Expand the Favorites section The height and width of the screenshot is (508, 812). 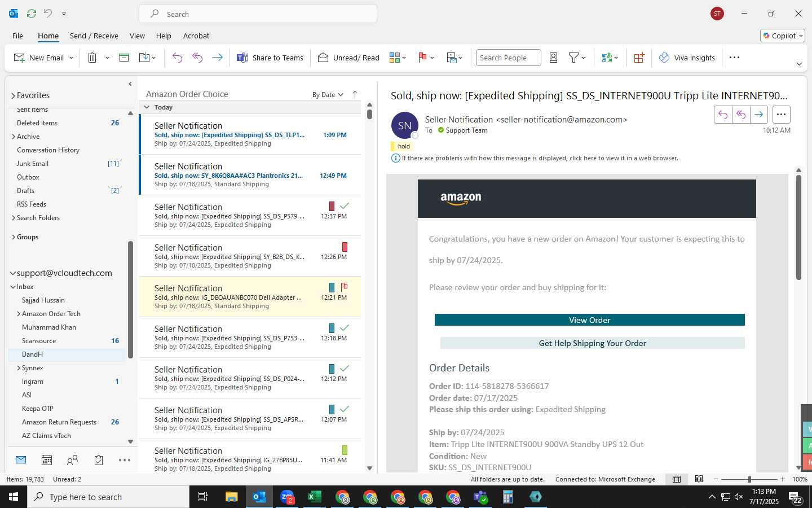pos(13,95)
